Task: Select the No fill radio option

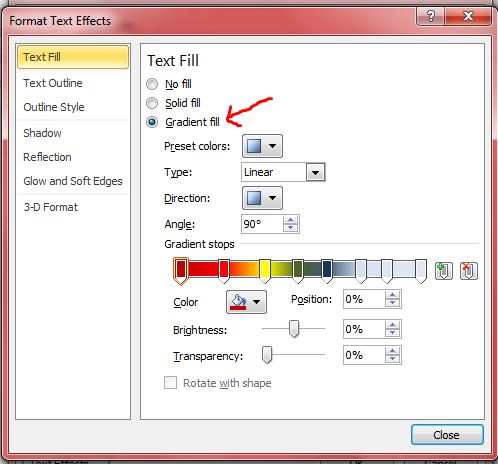Action: coord(152,84)
